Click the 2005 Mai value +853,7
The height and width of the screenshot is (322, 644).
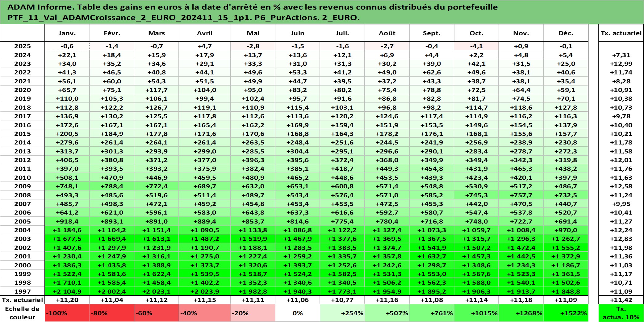[253, 221]
